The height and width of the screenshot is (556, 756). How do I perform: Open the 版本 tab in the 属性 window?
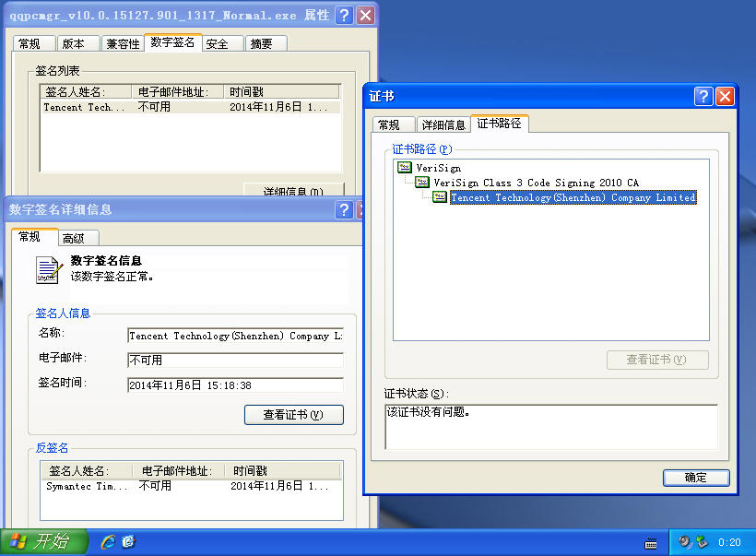coord(78,43)
